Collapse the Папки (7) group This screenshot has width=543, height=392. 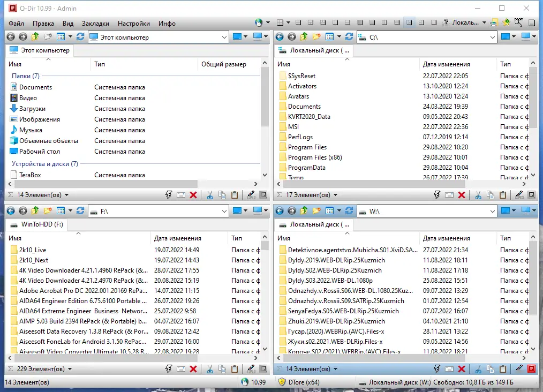(x=26, y=76)
